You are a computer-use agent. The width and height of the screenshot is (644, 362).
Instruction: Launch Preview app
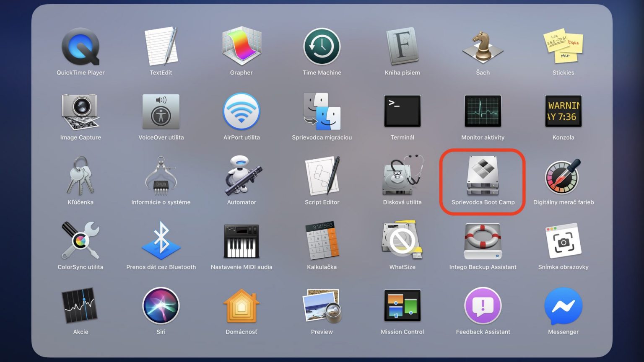pos(322,306)
